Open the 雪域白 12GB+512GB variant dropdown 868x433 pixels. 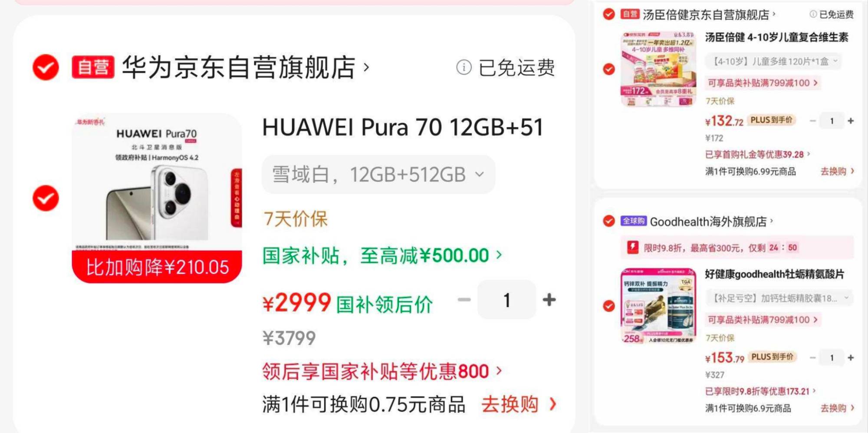point(378,175)
